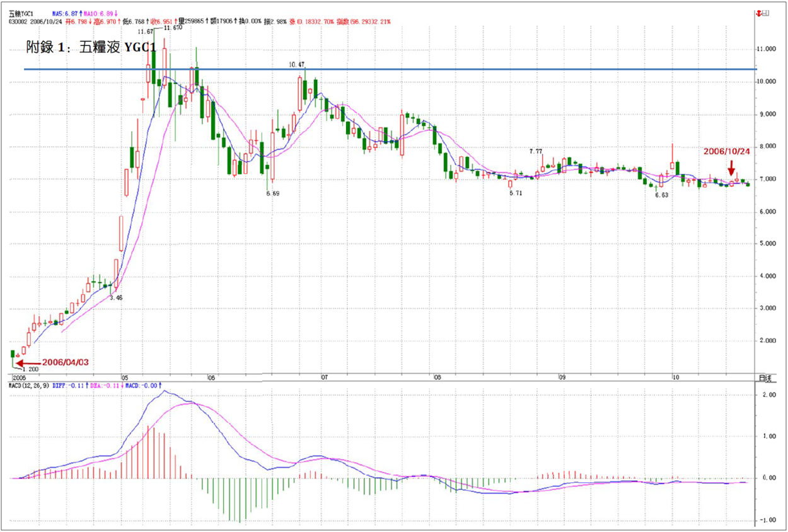
Task: Click the 11.670 peak price label
Action: point(172,28)
